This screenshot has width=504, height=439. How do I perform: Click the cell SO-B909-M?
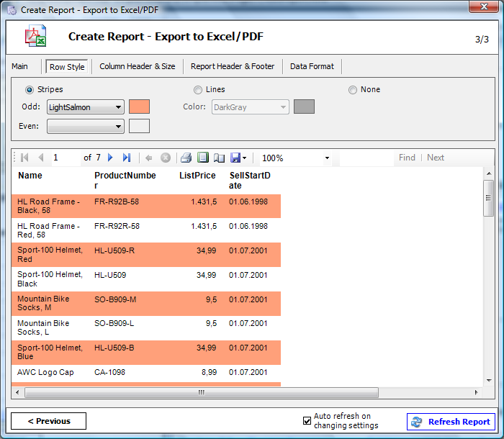[115, 299]
